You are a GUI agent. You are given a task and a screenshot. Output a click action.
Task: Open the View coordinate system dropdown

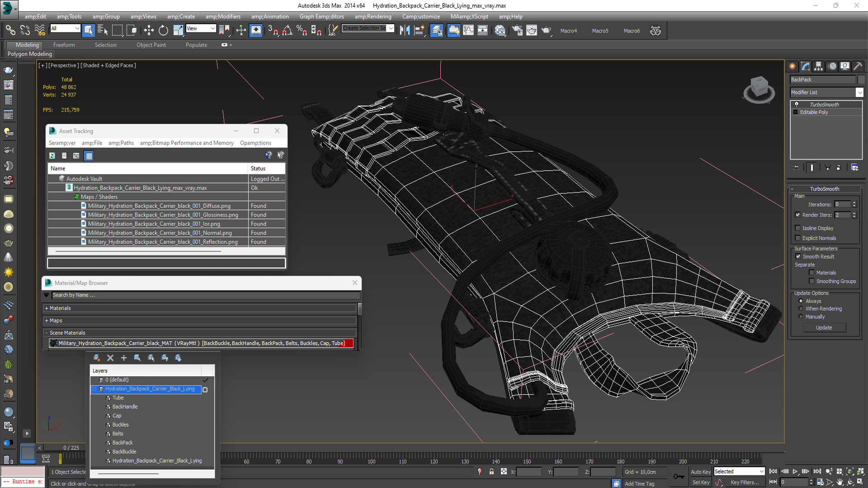tap(201, 28)
